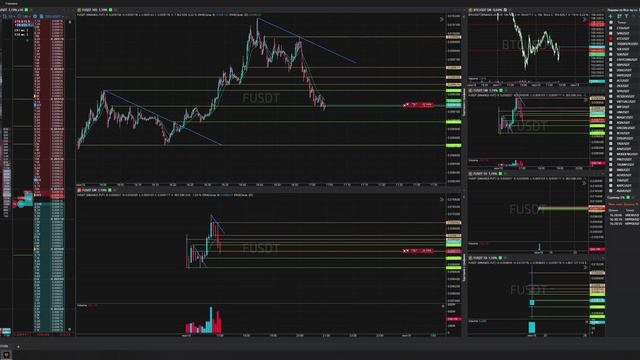Screen dimensions: 640x360
Task: Open the watchlist filter funnel icon
Action: pos(627,16)
